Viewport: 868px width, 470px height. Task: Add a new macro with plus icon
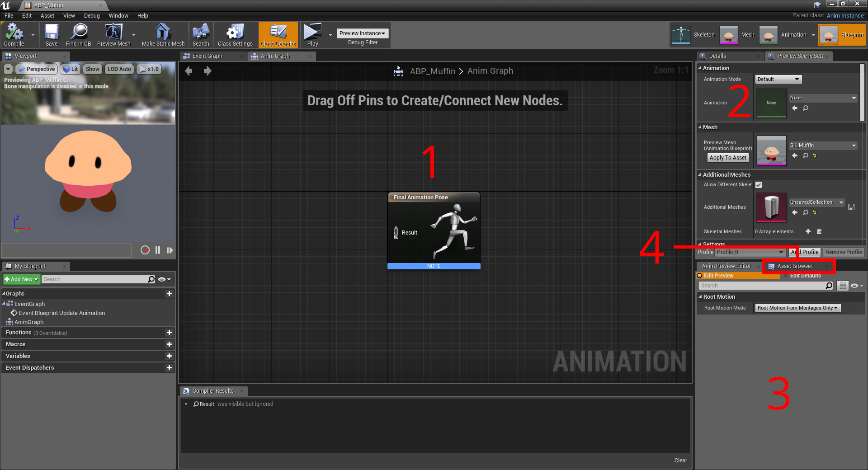(x=169, y=344)
